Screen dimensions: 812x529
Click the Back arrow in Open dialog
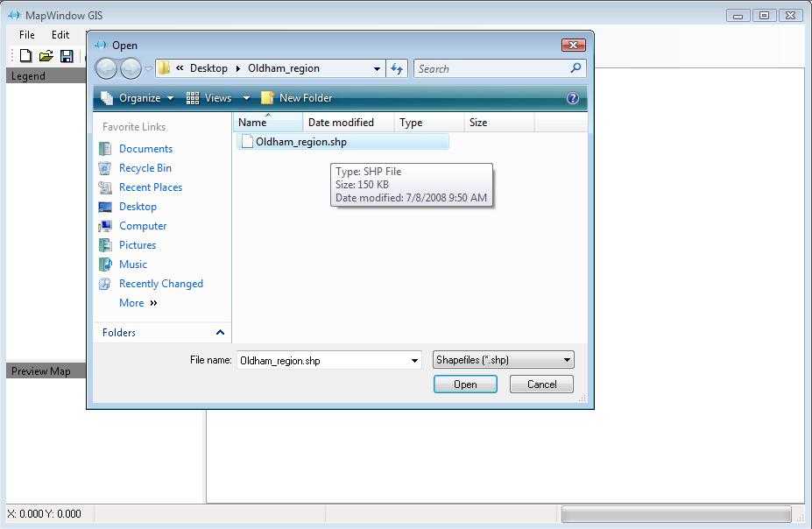click(x=106, y=68)
